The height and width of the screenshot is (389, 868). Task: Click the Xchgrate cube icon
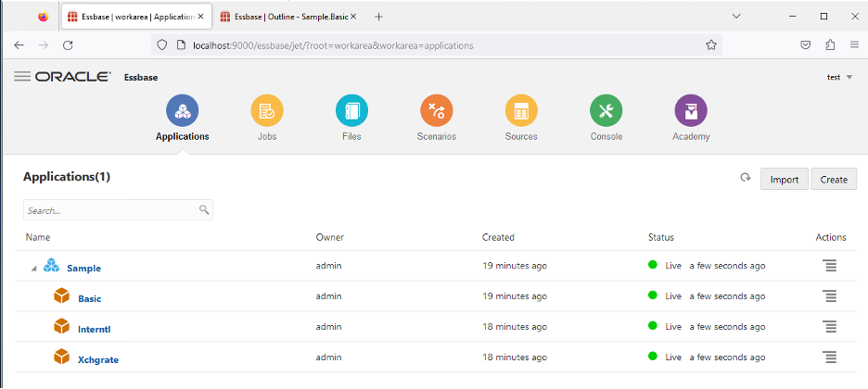pos(61,357)
